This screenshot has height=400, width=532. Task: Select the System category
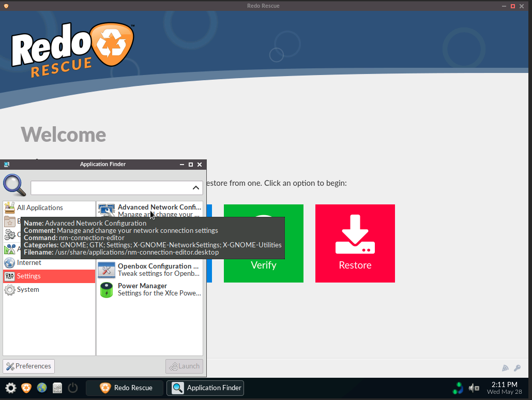click(49, 290)
